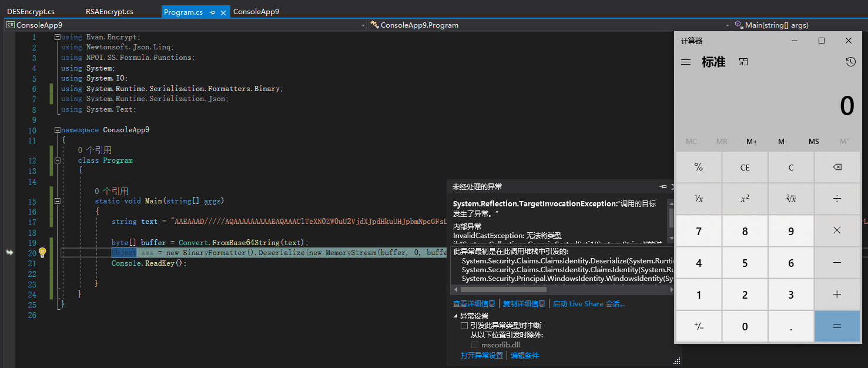
Task: Click the lightbulb quick actions icon
Action: click(x=42, y=253)
